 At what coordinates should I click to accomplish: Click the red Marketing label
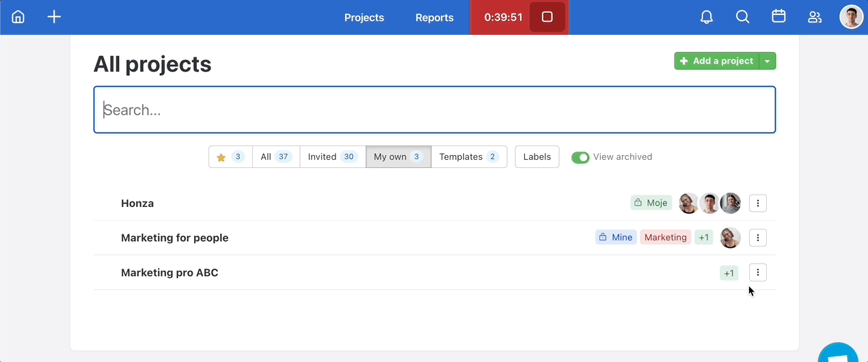[666, 238]
